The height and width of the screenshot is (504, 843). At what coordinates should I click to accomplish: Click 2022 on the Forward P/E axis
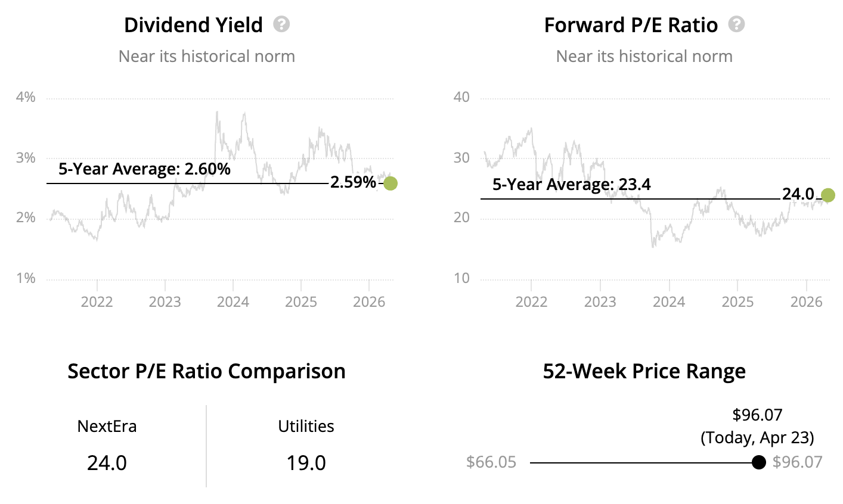pyautogui.click(x=531, y=301)
